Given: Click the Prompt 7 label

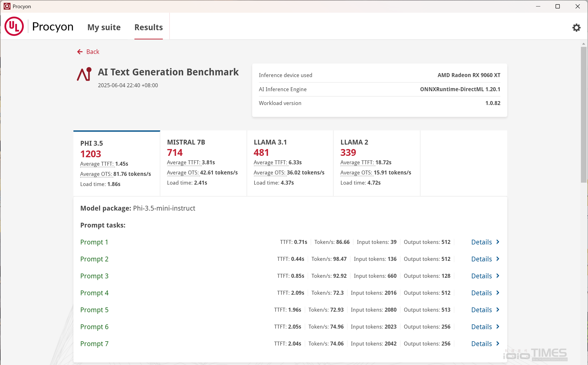Looking at the screenshot, I should coord(94,344).
